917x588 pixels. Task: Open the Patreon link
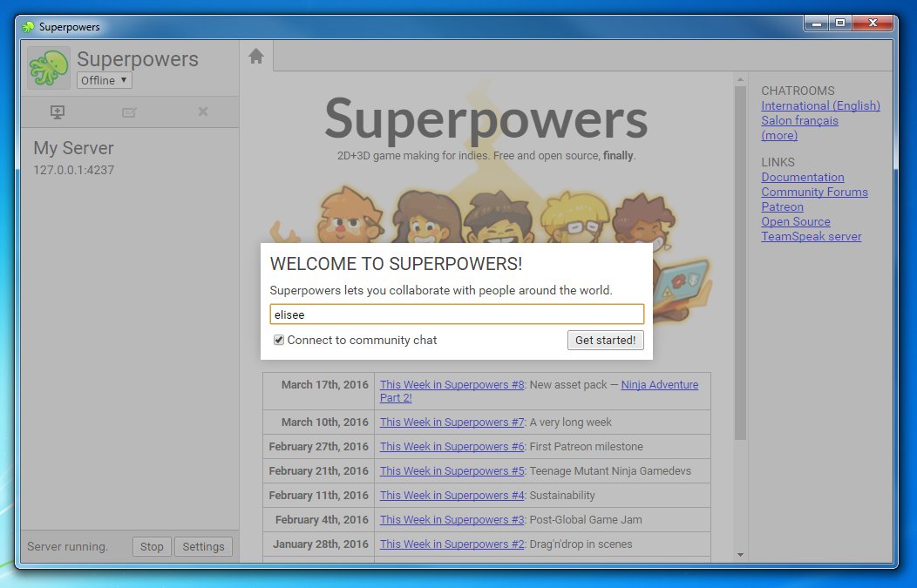click(x=782, y=207)
